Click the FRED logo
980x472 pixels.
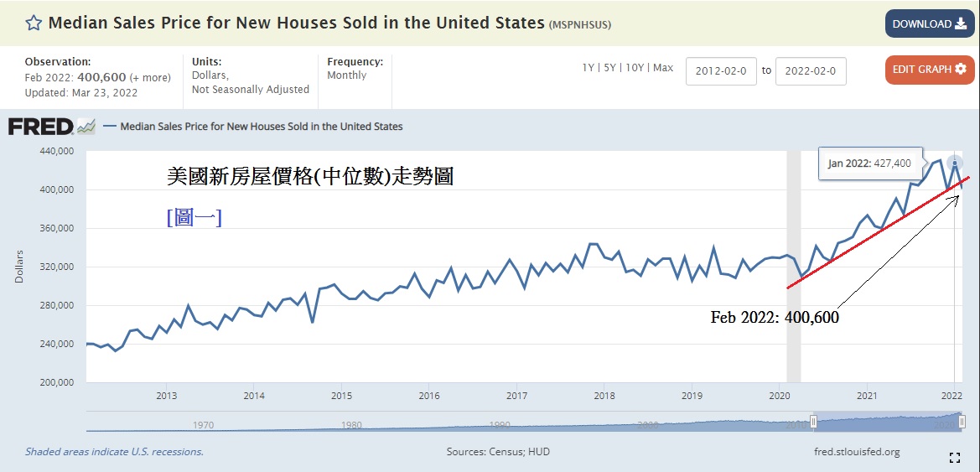click(x=39, y=127)
